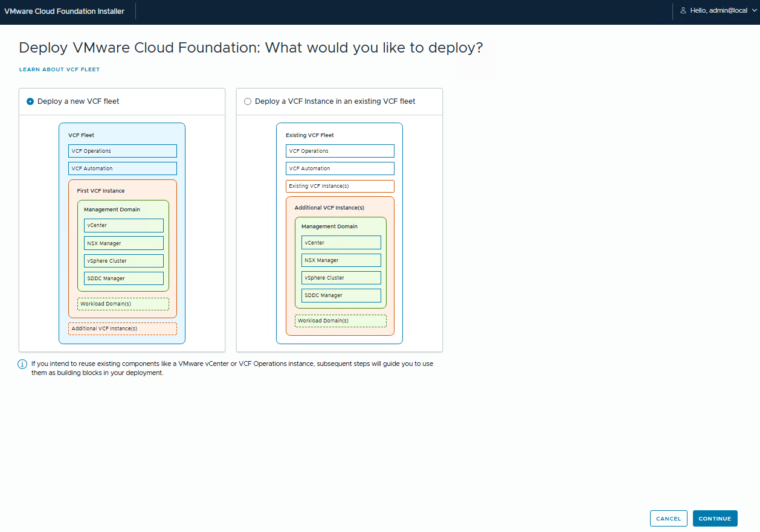Click the Continue button
This screenshot has height=532, width=760.
coord(715,519)
